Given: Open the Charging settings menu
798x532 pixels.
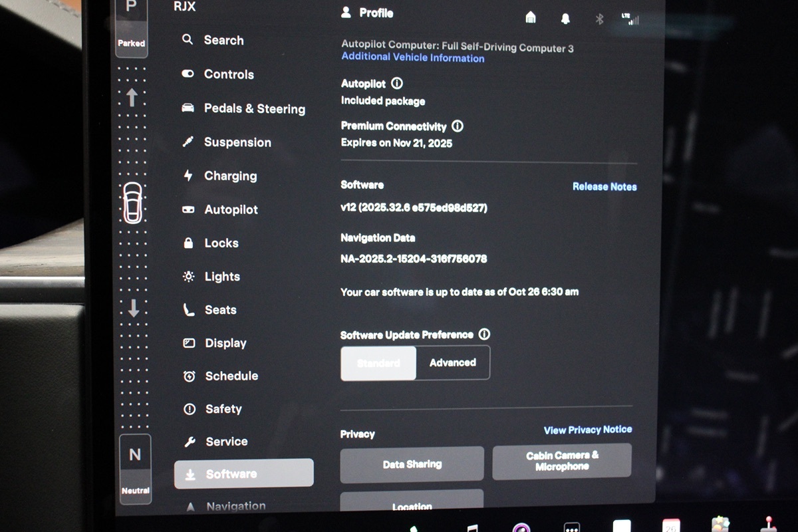Looking at the screenshot, I should click(x=229, y=176).
